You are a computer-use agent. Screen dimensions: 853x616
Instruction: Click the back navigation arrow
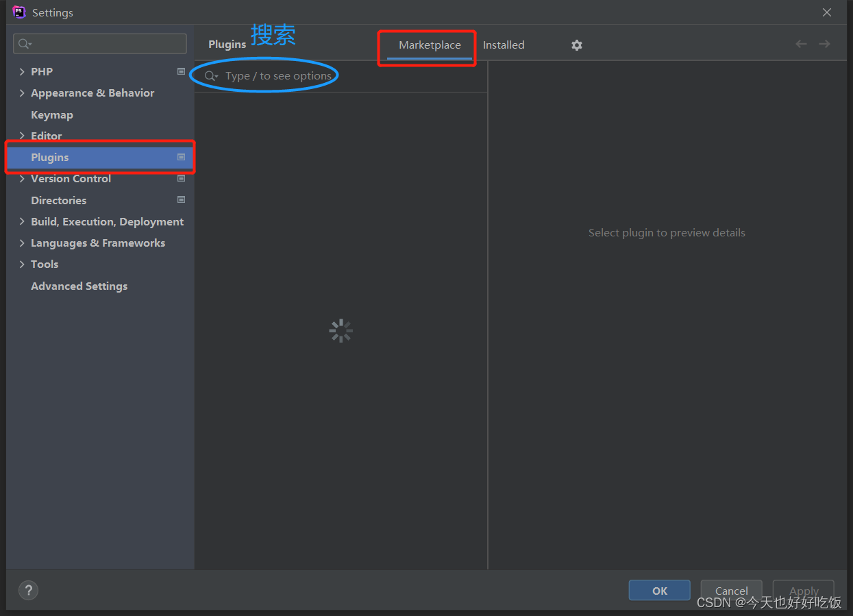[x=801, y=44]
